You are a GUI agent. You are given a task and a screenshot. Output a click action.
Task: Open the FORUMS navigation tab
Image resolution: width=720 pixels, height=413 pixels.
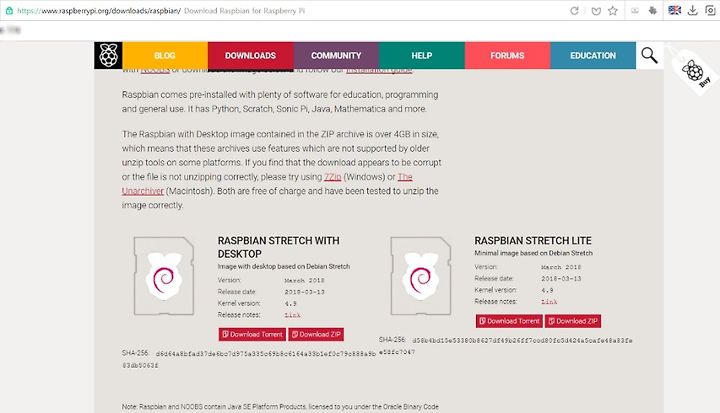tap(507, 55)
